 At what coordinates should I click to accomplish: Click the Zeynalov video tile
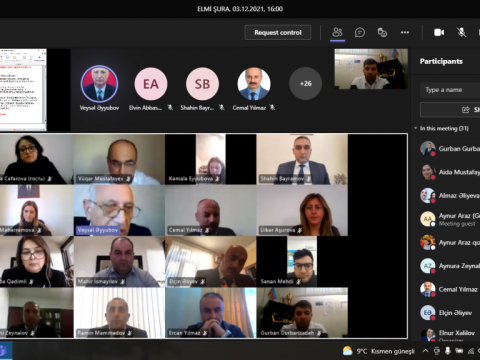(x=37, y=313)
